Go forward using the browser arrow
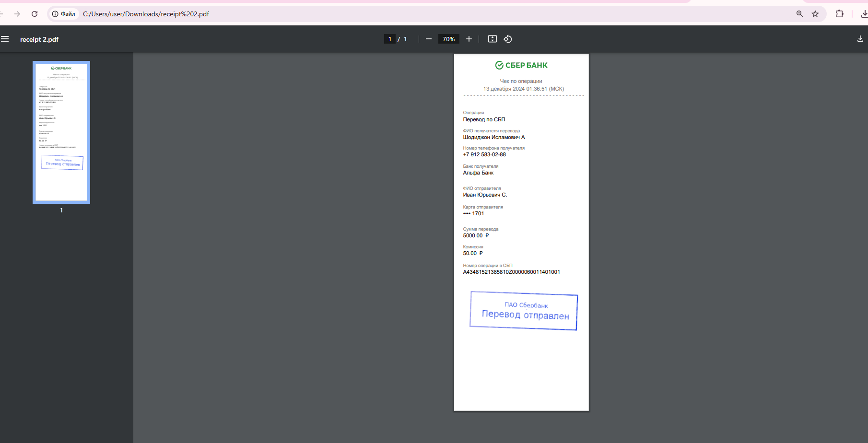This screenshot has height=443, width=868. 17,14
